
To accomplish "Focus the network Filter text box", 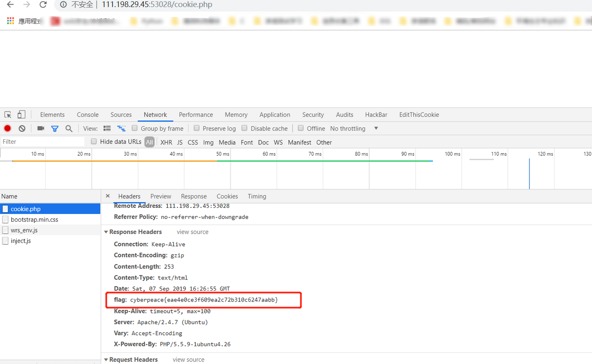I will pos(43,142).
